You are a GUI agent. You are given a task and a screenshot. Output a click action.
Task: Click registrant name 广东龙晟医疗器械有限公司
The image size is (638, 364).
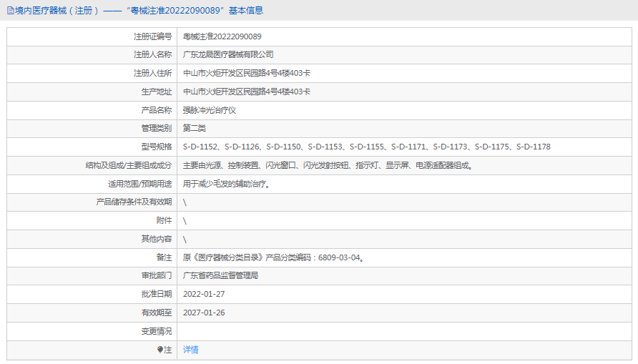click(x=228, y=54)
